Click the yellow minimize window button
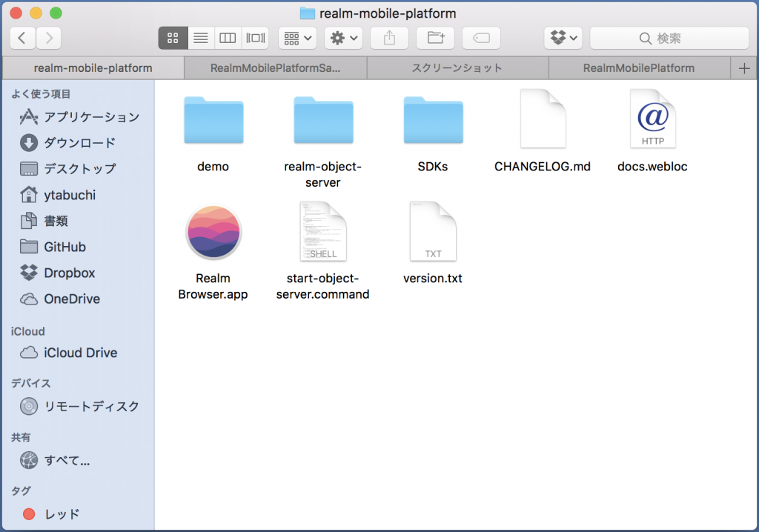The height and width of the screenshot is (532, 759). [x=36, y=13]
